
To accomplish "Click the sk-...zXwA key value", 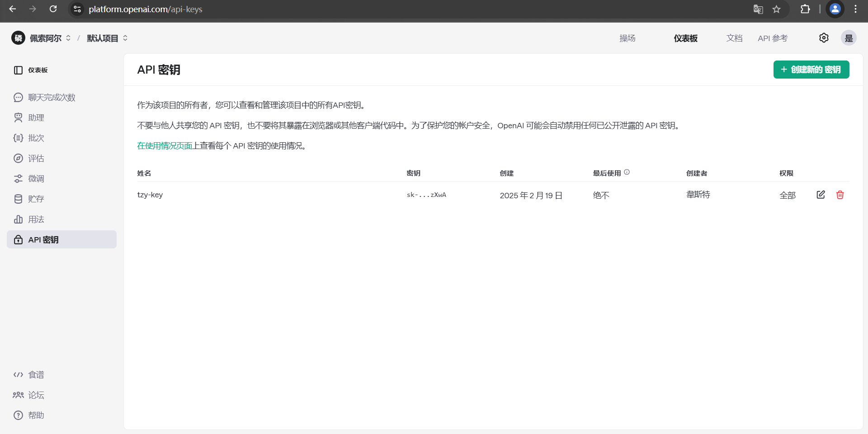I will coord(426,195).
